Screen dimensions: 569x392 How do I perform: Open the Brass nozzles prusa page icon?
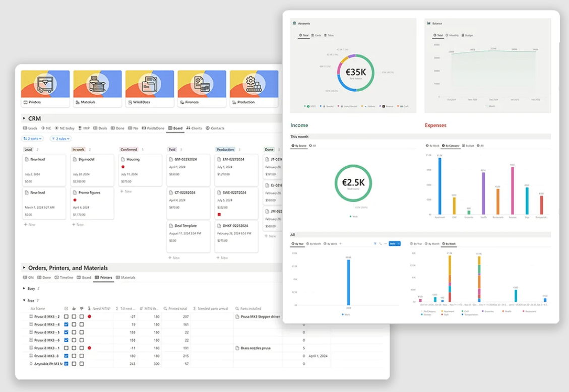237,348
